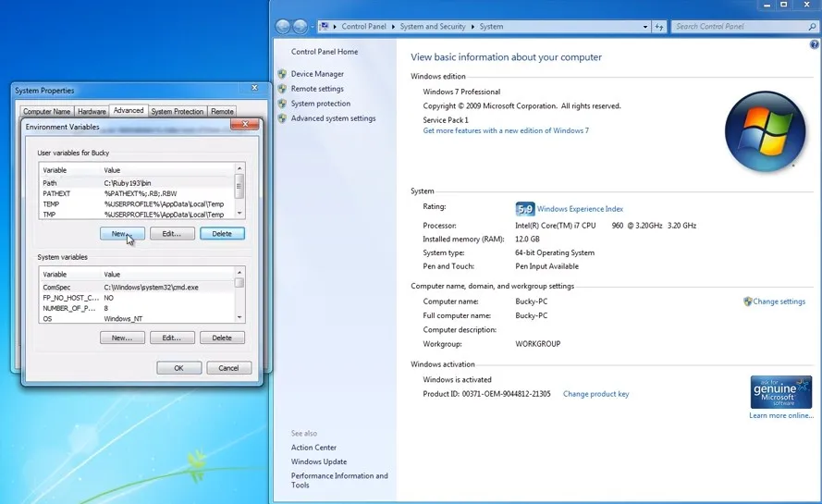
Task: Select the OS system variable row
Action: point(137,318)
